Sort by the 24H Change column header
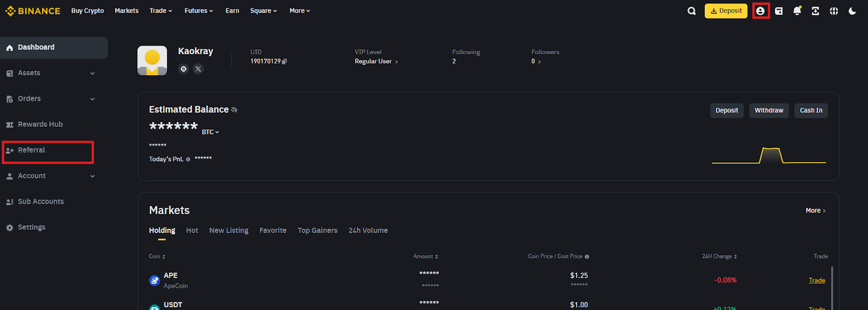The width and height of the screenshot is (868, 310). tap(719, 256)
